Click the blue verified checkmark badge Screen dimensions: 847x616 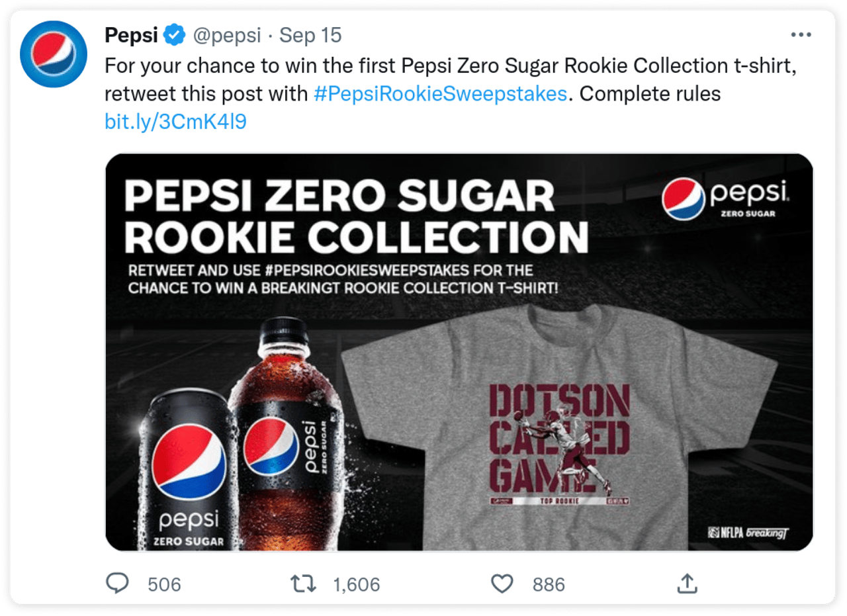[x=173, y=34]
